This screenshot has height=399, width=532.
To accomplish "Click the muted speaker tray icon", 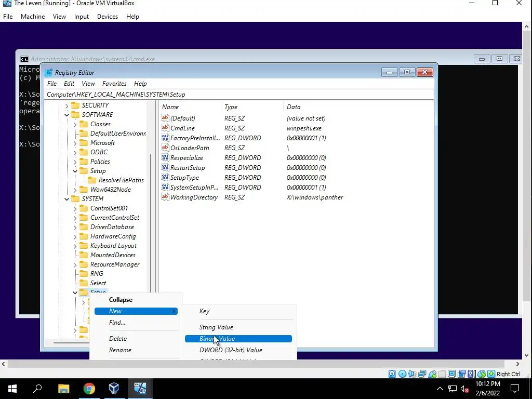I will [x=465, y=389].
